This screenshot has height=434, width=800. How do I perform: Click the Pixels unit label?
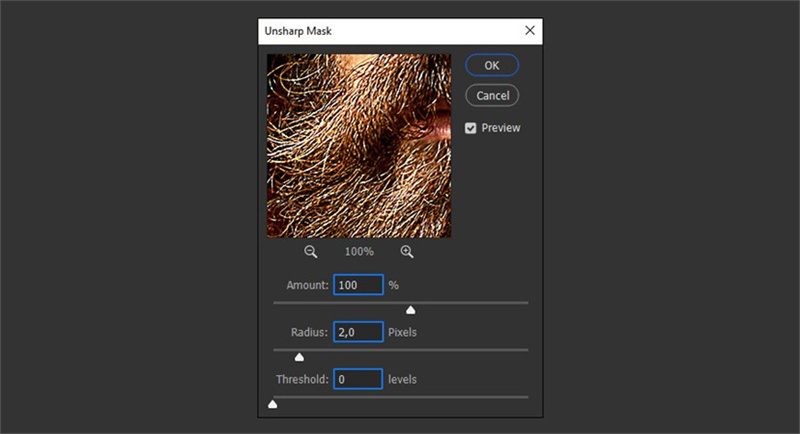pos(402,332)
